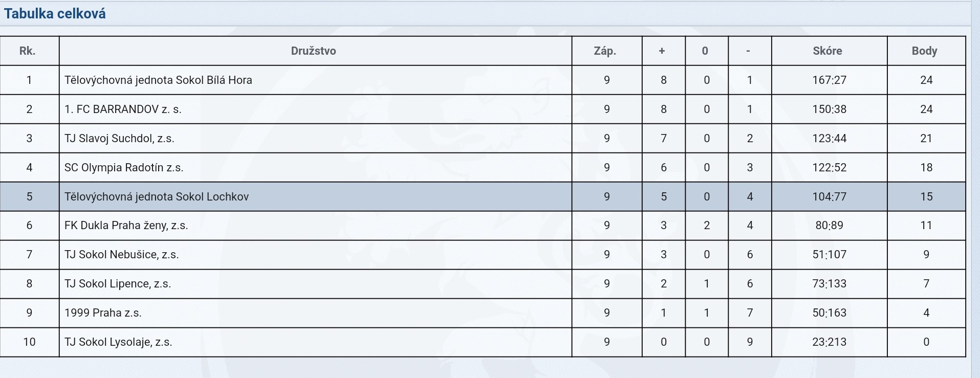Open team Tělovýchovná jednota Sokol Bílá Hora

(x=158, y=80)
